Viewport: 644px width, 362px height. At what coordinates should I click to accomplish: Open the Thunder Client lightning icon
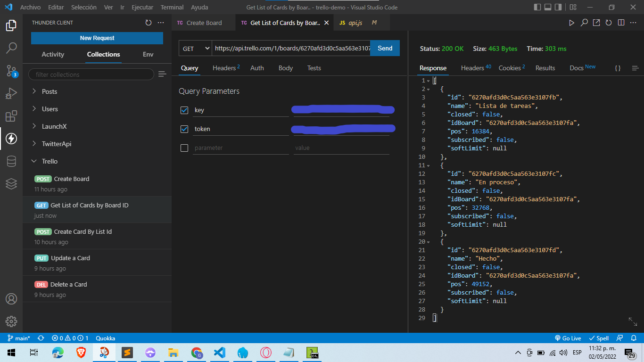11,139
